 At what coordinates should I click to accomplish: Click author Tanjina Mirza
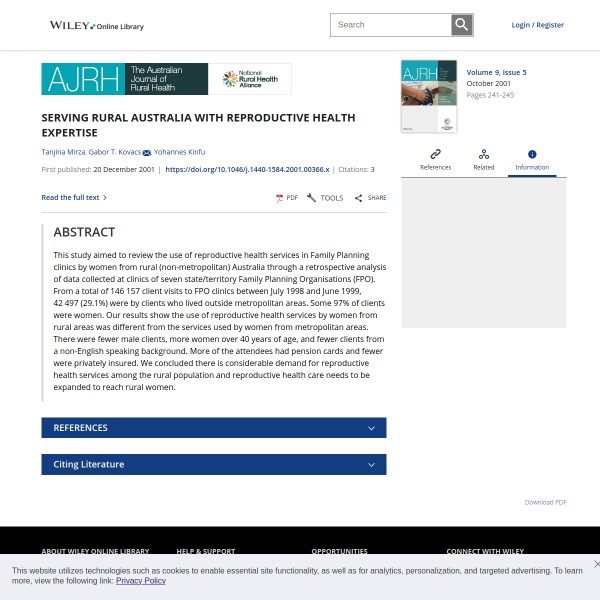62,152
